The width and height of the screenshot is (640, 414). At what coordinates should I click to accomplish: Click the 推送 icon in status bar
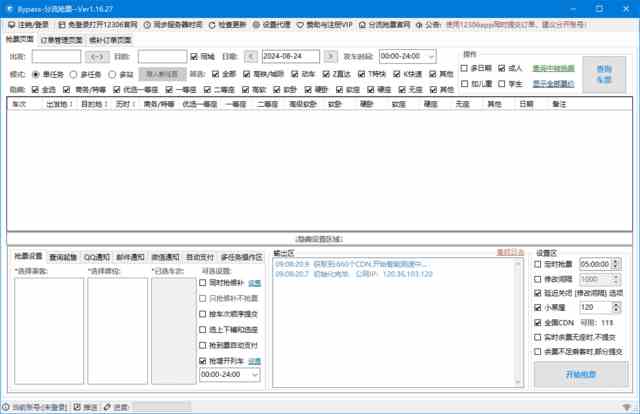(x=78, y=407)
